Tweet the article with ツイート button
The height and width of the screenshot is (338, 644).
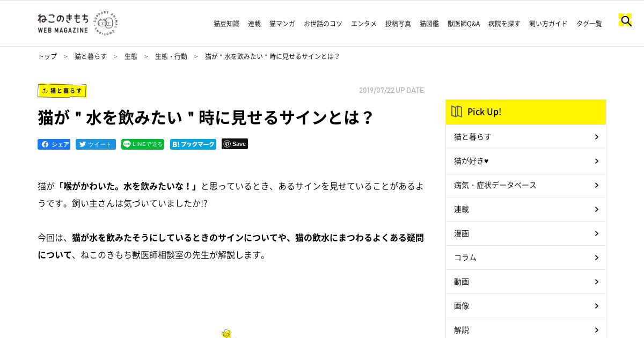96,144
